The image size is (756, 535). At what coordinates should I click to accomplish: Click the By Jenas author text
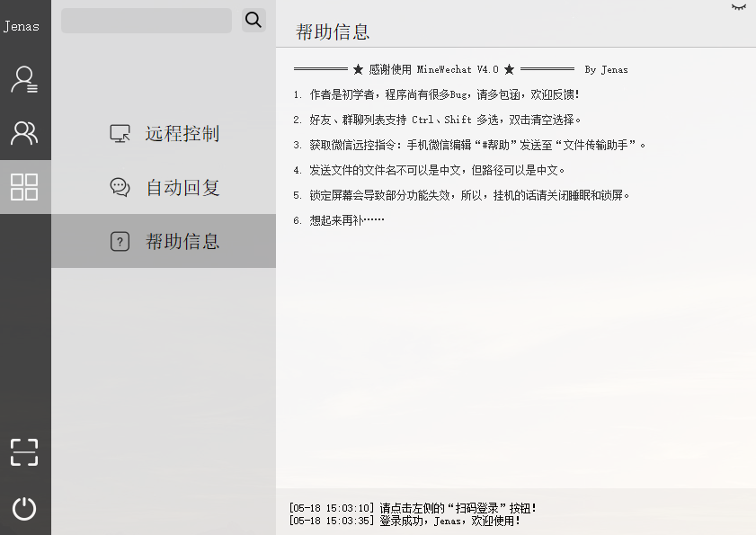606,69
